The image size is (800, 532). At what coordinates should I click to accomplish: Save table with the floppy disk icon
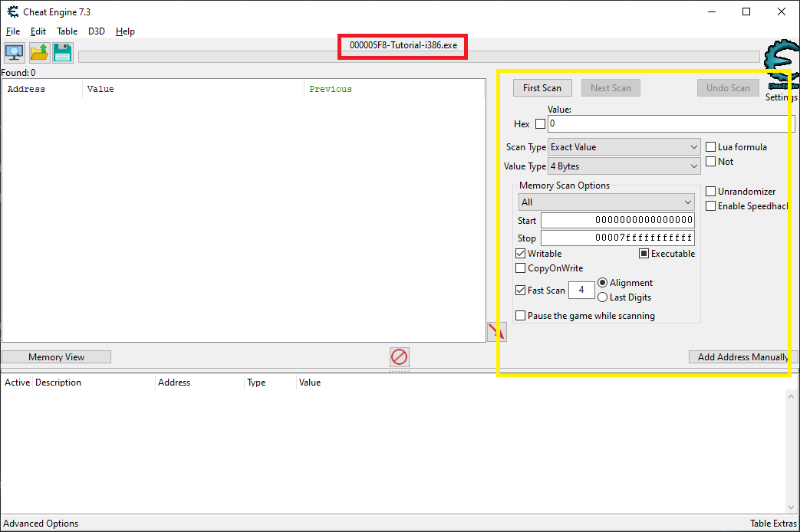63,52
